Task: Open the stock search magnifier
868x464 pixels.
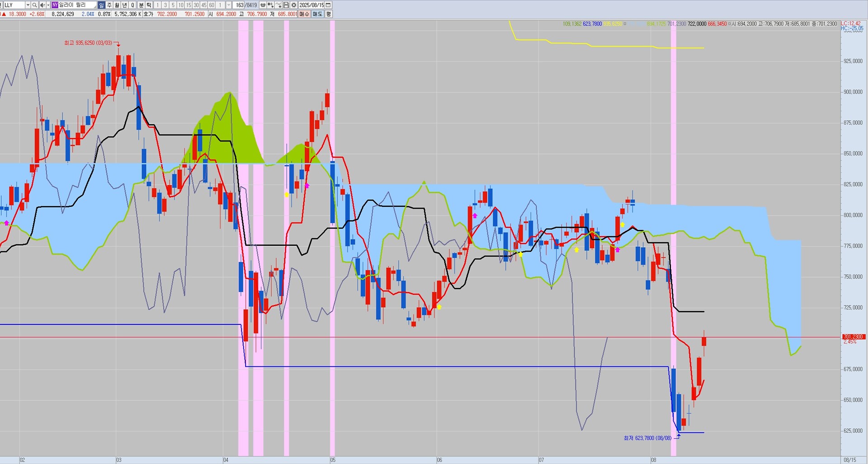Action: [x=34, y=5]
